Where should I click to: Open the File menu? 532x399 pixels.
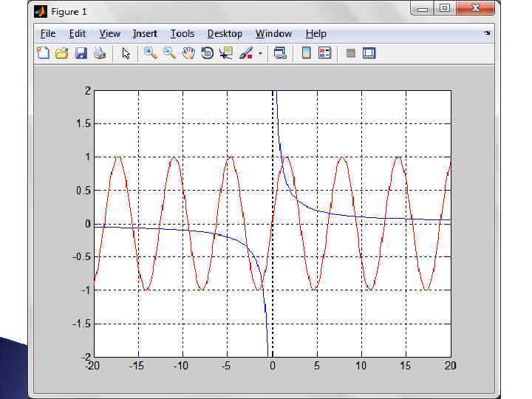pos(48,33)
